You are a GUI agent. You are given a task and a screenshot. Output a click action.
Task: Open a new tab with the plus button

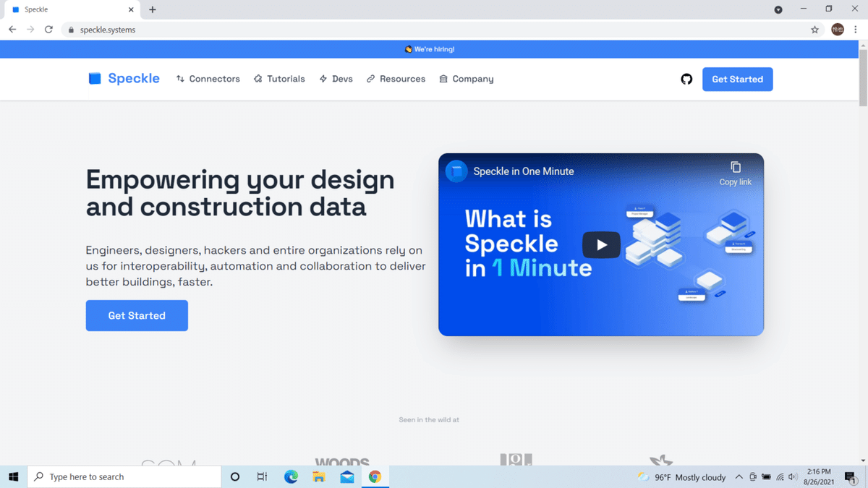(153, 9)
